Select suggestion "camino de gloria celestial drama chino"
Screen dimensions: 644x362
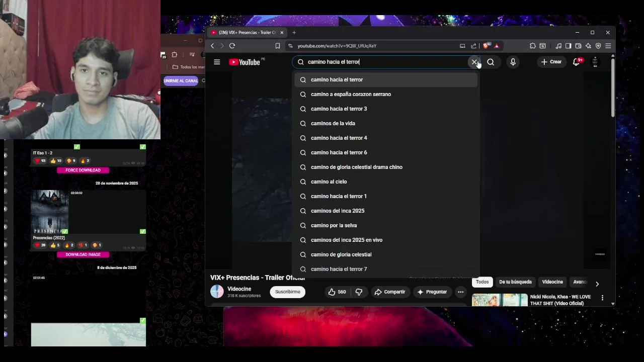386,167
